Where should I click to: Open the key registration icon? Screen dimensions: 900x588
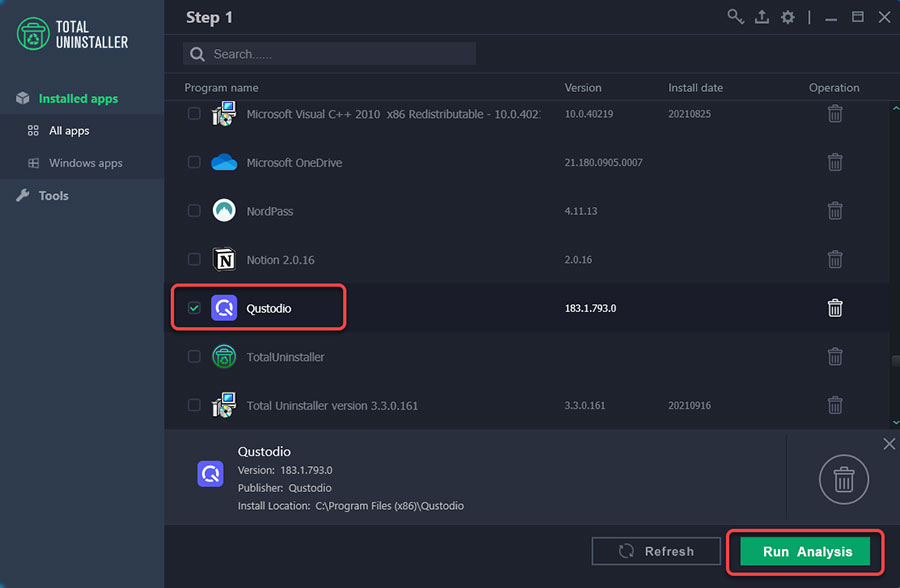(735, 17)
